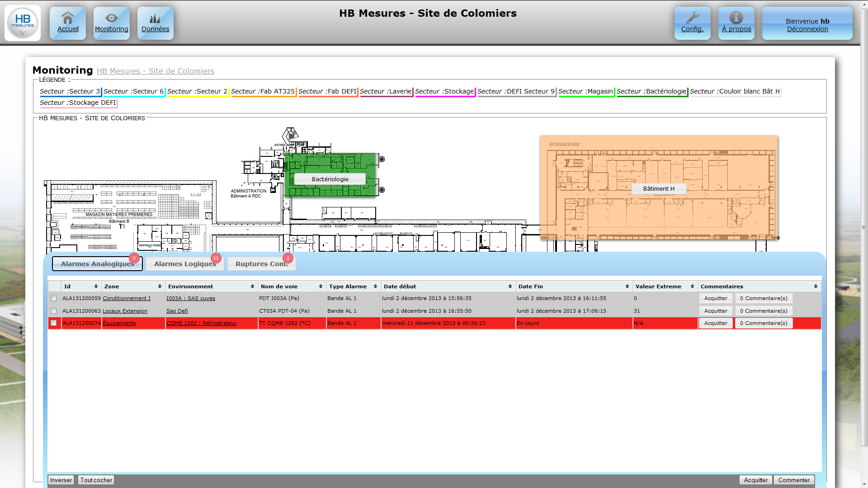Open comments for alarm ALA131200063
Viewport: 868px width, 488px height.
tap(764, 311)
